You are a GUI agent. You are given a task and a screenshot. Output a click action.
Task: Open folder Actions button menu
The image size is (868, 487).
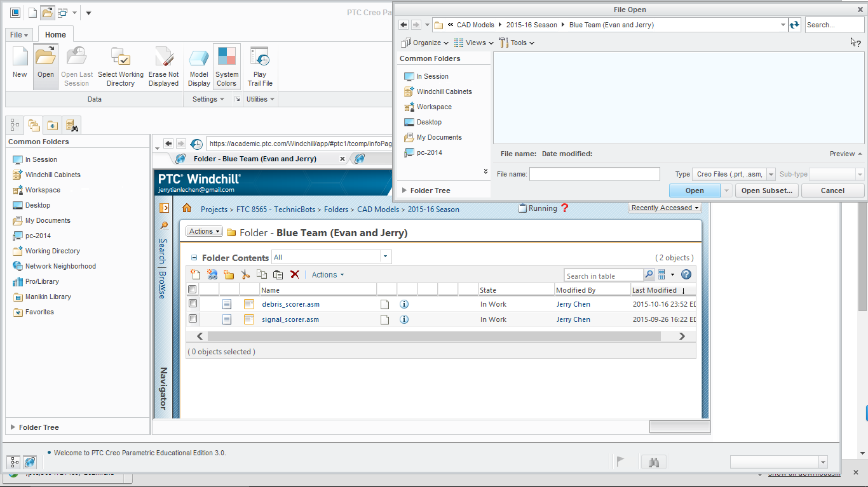tap(205, 231)
